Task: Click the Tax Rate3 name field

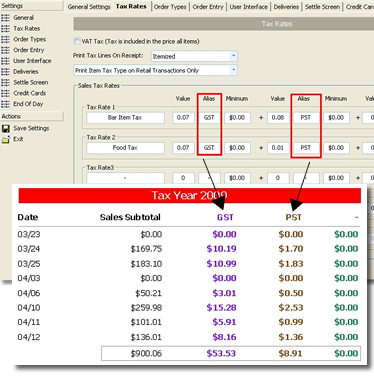Action: [x=125, y=178]
